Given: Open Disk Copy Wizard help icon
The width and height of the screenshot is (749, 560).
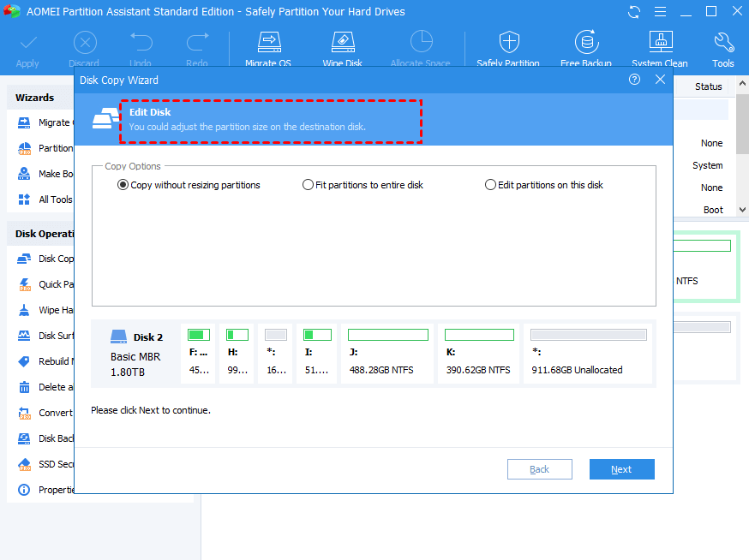Looking at the screenshot, I should pos(634,80).
